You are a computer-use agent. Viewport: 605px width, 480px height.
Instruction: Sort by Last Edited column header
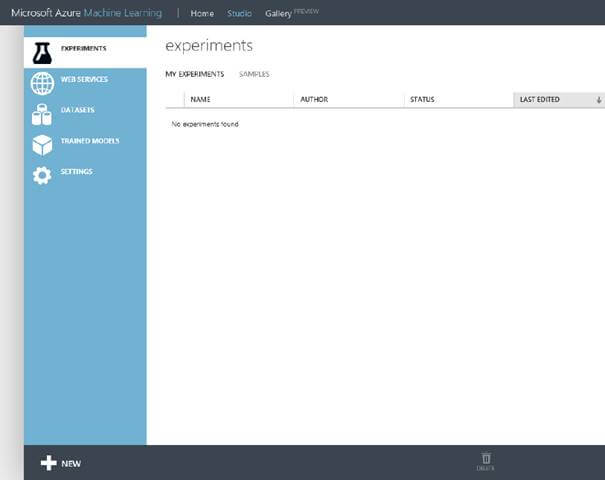coord(559,100)
